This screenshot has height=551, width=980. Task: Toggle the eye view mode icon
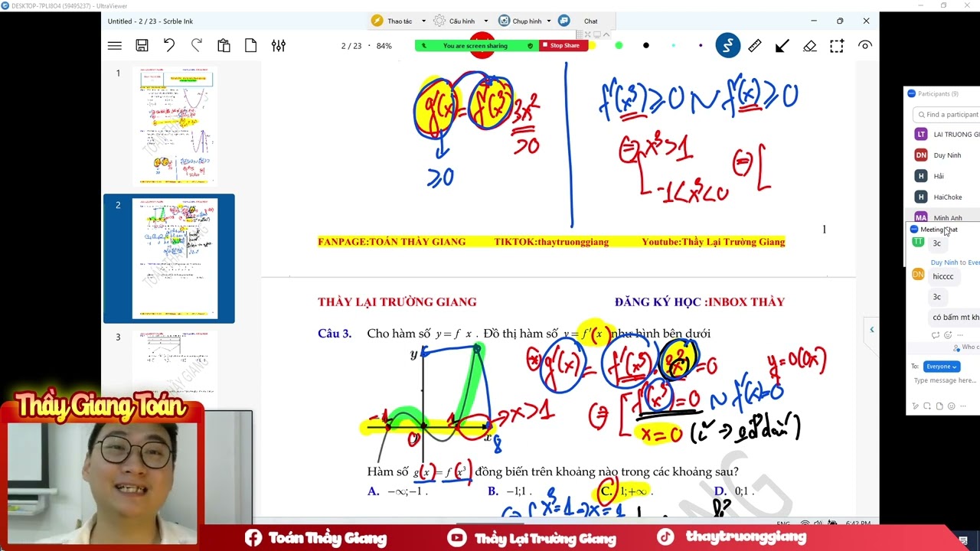(x=864, y=46)
